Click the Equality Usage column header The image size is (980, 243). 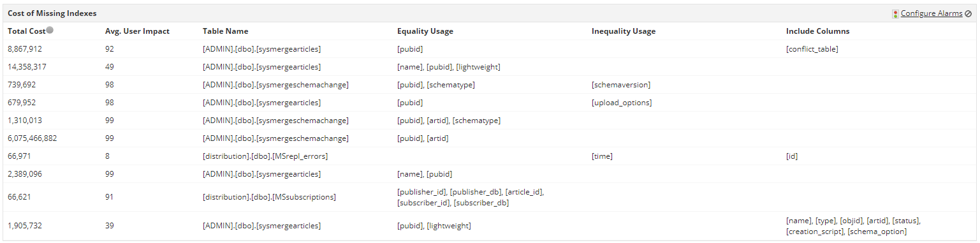[425, 31]
